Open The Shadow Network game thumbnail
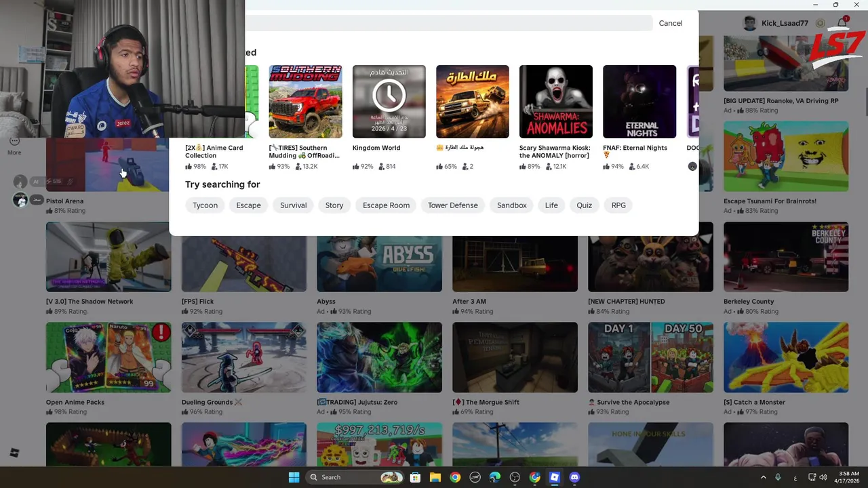Viewport: 868px width, 488px height. 108,257
